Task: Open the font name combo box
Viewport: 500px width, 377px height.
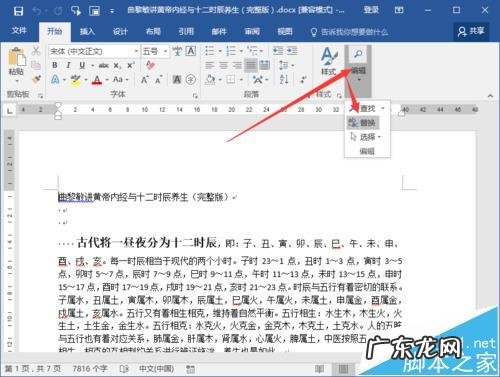Action: pos(94,51)
